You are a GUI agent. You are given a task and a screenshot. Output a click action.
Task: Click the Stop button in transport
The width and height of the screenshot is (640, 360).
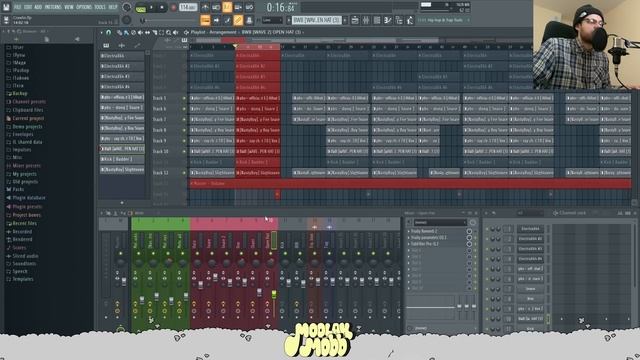tap(162, 7)
